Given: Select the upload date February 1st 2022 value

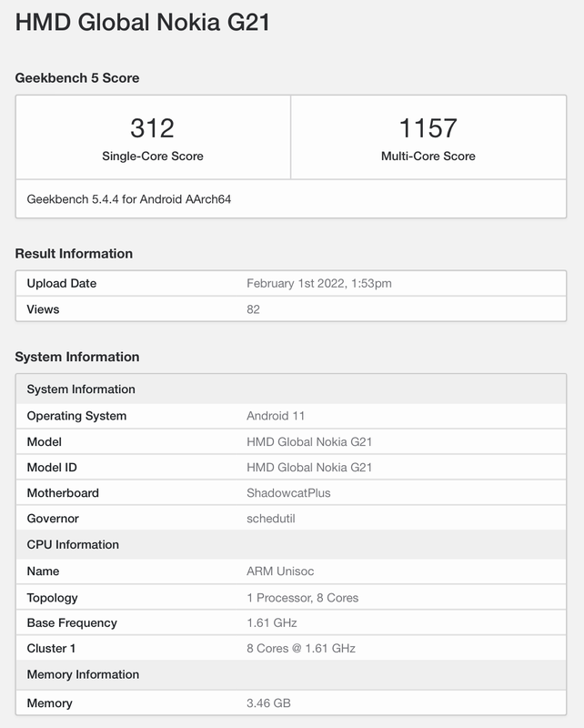Looking at the screenshot, I should [318, 284].
